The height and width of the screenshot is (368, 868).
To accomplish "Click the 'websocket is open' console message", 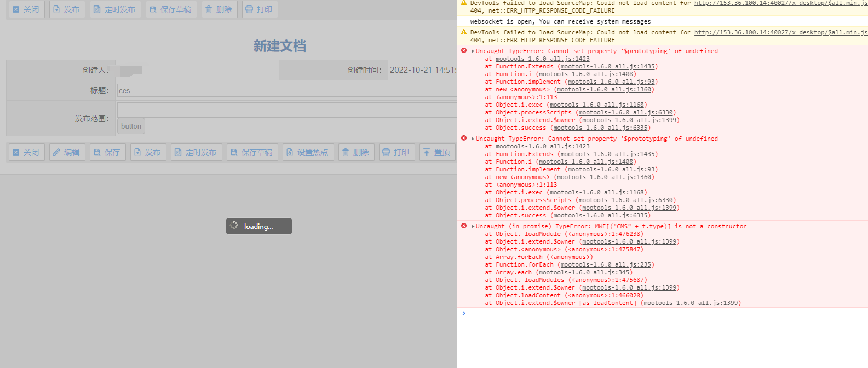I will 560,21.
